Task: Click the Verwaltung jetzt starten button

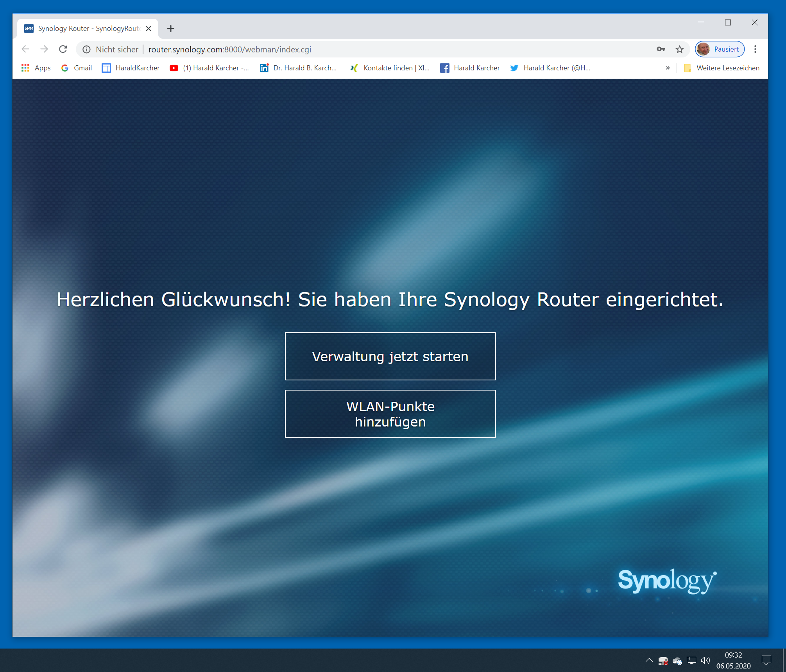Action: (x=390, y=356)
